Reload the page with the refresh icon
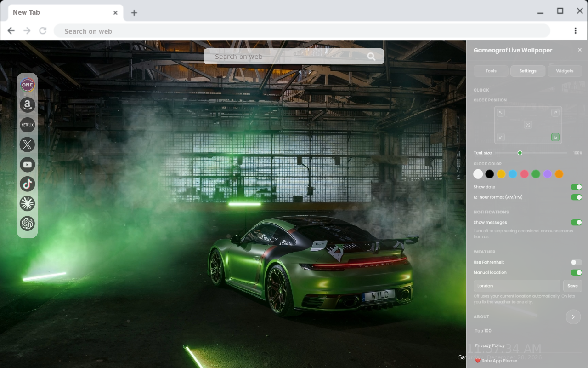588x368 pixels. coord(43,31)
